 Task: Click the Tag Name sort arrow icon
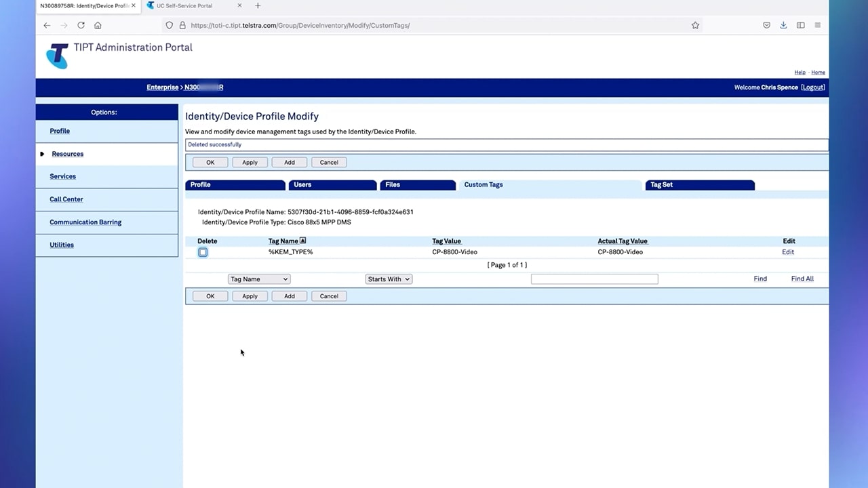(302, 241)
